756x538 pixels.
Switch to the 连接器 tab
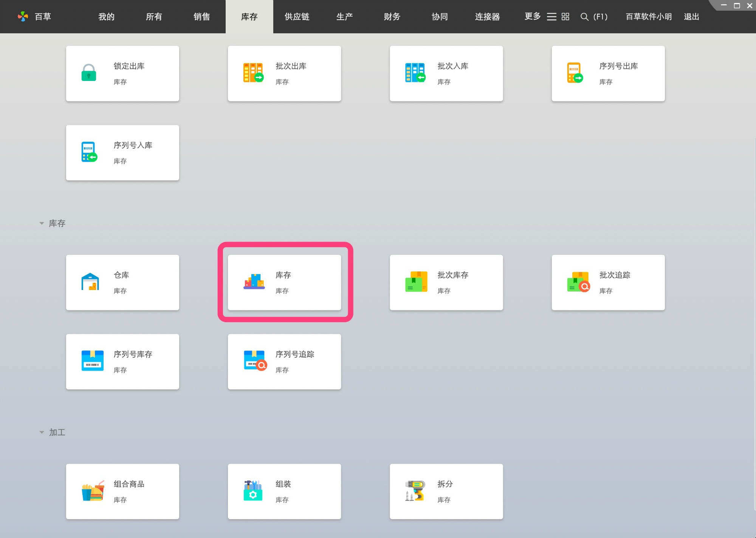click(x=487, y=17)
